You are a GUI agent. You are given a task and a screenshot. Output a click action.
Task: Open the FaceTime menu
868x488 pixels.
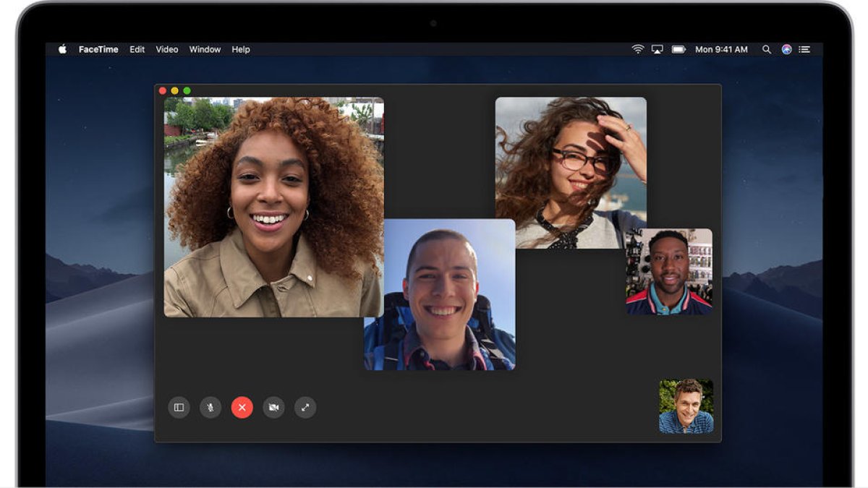click(x=98, y=49)
